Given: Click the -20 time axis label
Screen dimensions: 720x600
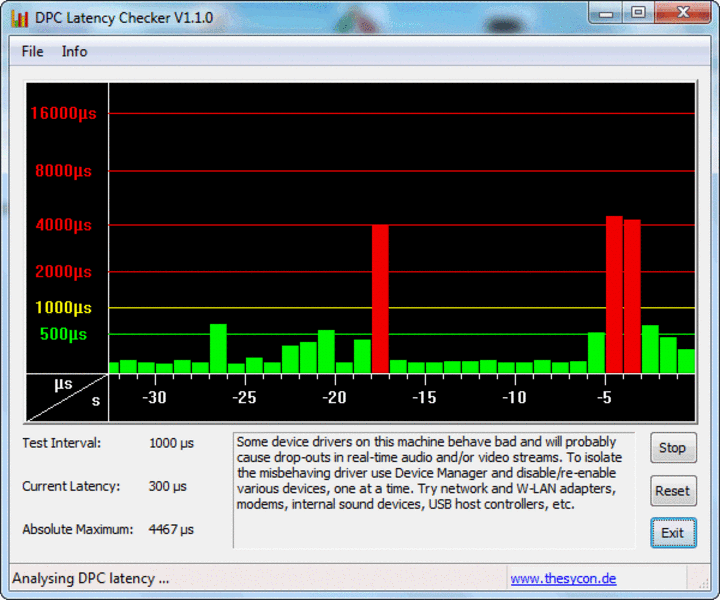Looking at the screenshot, I should coord(334,398).
